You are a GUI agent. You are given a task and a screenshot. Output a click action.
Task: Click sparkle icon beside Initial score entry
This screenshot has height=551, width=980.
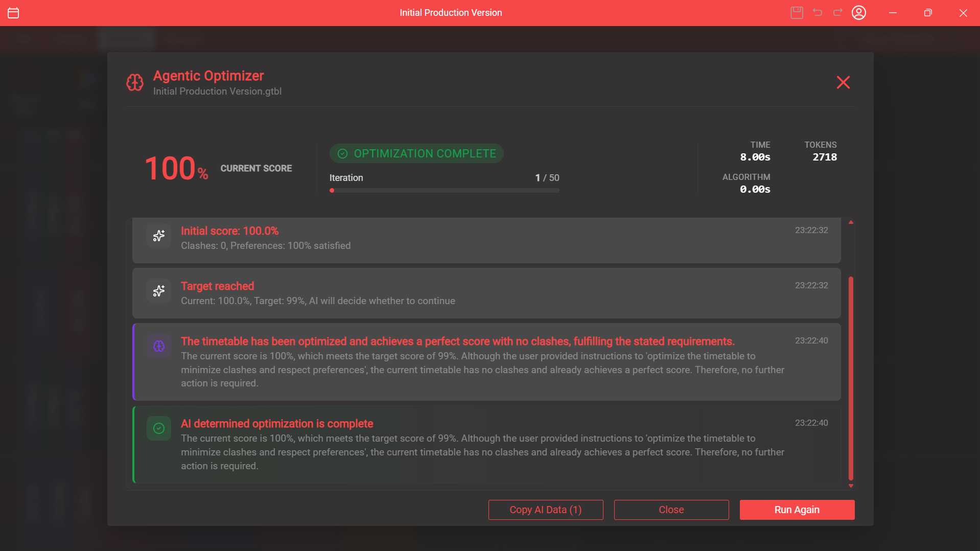pos(159,236)
